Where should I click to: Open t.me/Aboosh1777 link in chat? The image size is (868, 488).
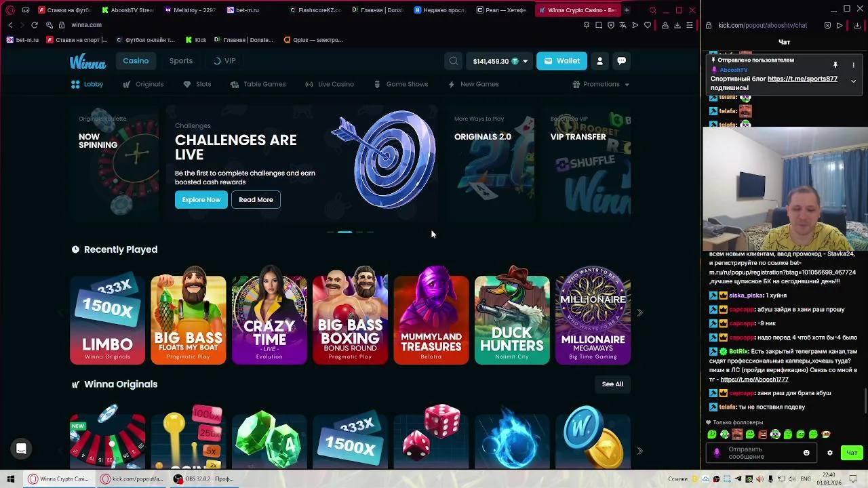tap(754, 380)
